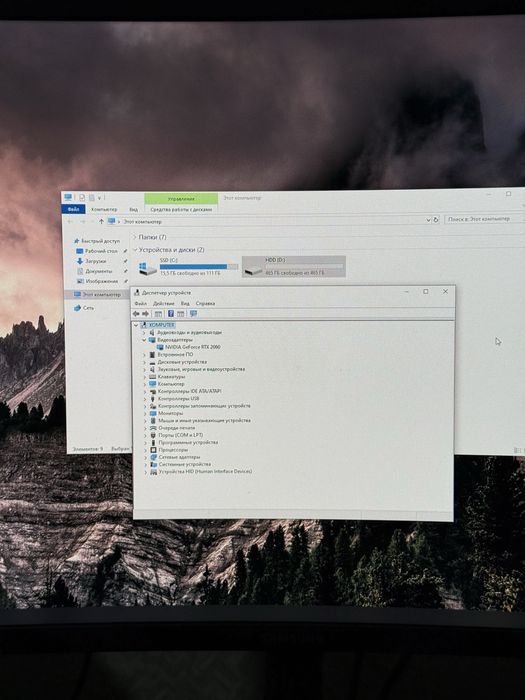
Task: Expand Контроллеры IDE ATA/ATAPI category
Action: pos(145,392)
